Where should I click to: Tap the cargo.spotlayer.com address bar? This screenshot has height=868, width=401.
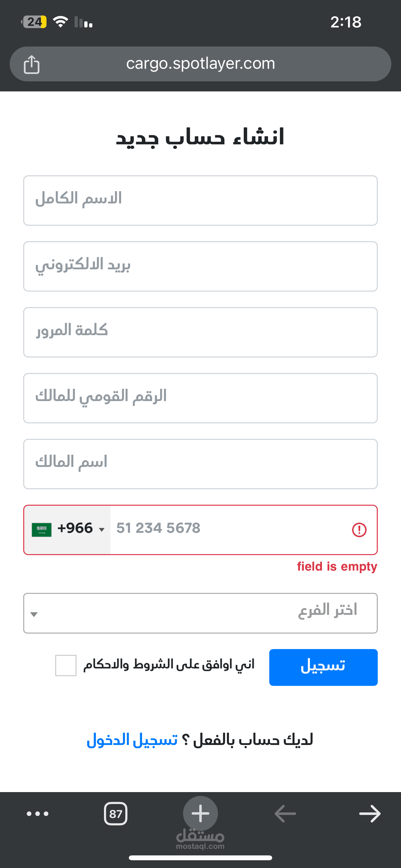[200, 64]
